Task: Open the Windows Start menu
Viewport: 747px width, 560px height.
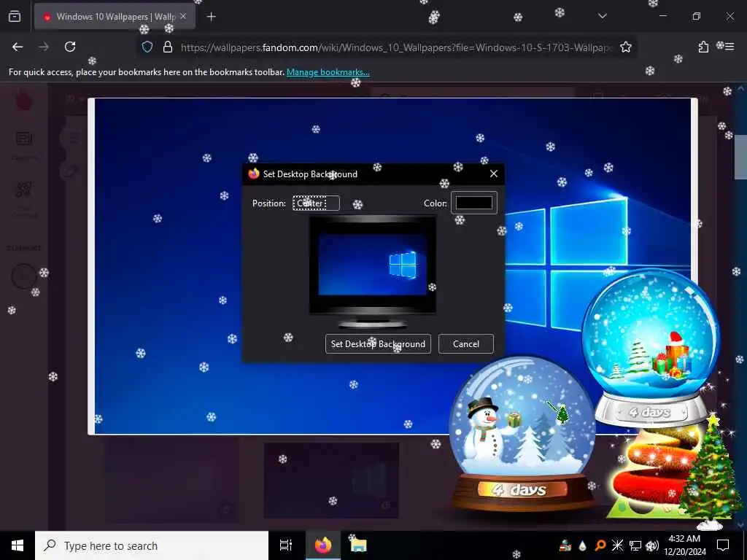Action: click(x=18, y=545)
